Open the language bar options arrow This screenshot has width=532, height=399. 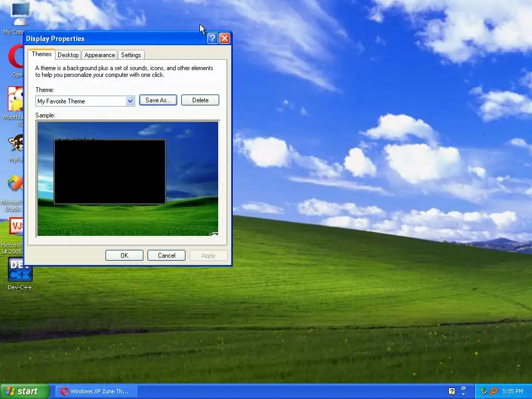point(463,395)
